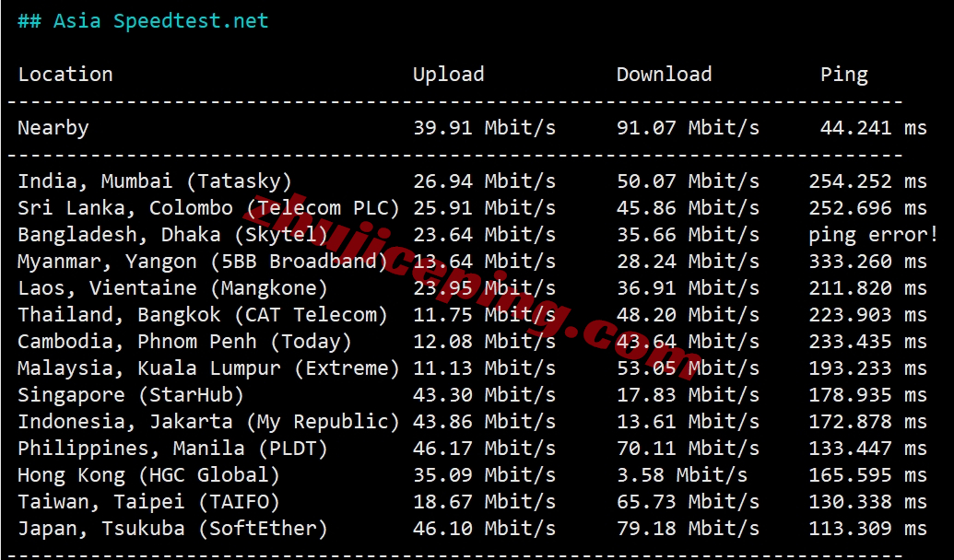Click Thailand, Bangkok (CAT Telecom) location

click(202, 315)
